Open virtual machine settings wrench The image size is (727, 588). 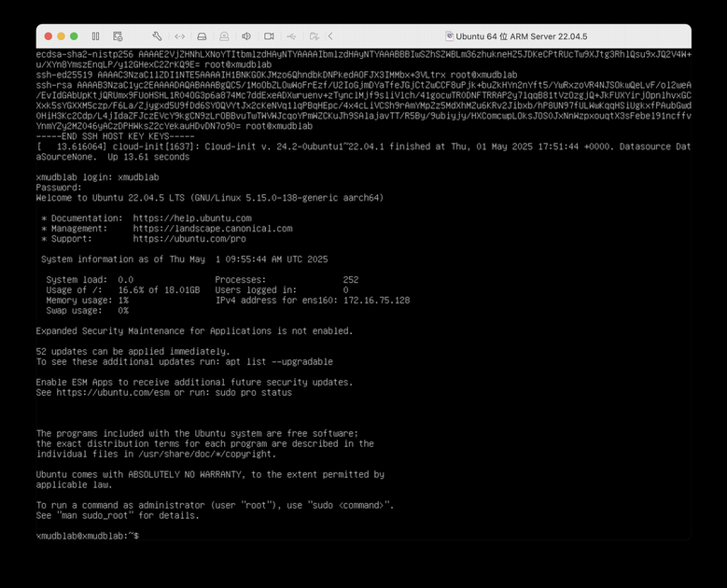pyautogui.click(x=157, y=36)
